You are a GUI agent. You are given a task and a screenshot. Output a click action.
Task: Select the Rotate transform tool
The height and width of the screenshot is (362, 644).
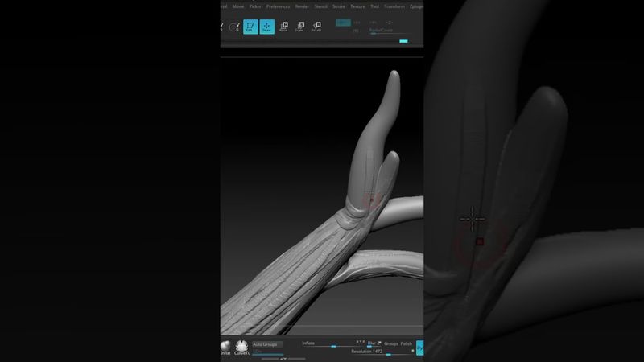click(x=316, y=27)
